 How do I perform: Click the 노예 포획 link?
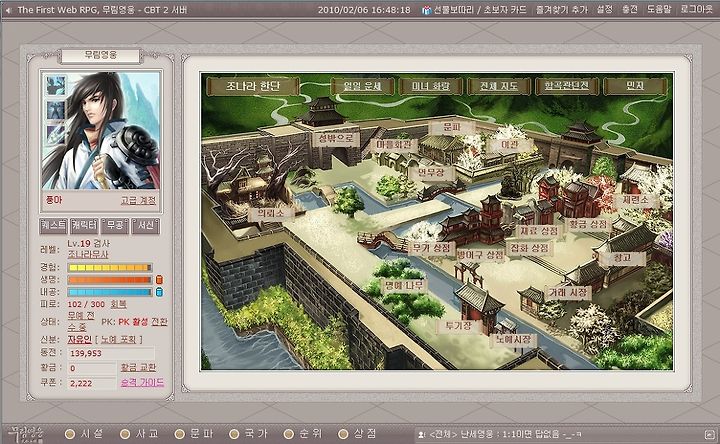[x=119, y=339]
